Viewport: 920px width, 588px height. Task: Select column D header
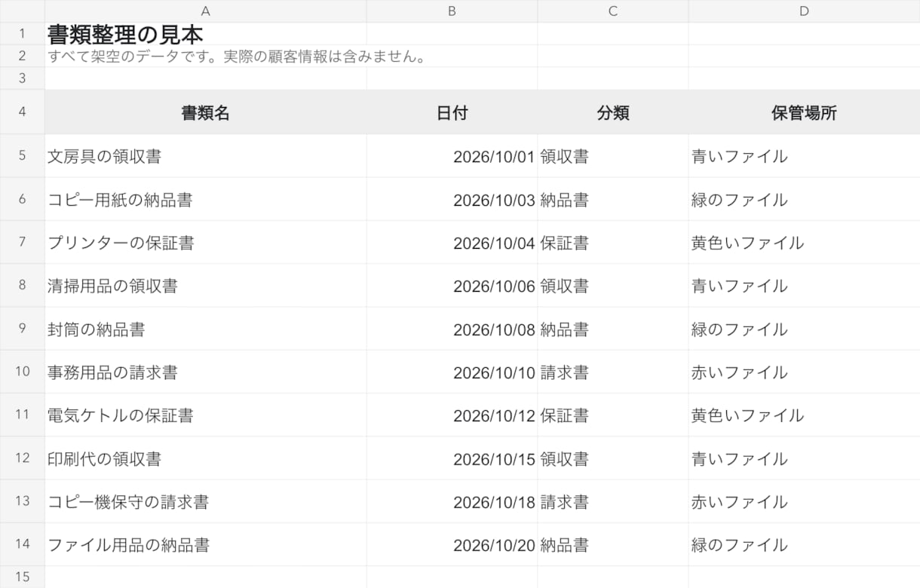tap(804, 11)
